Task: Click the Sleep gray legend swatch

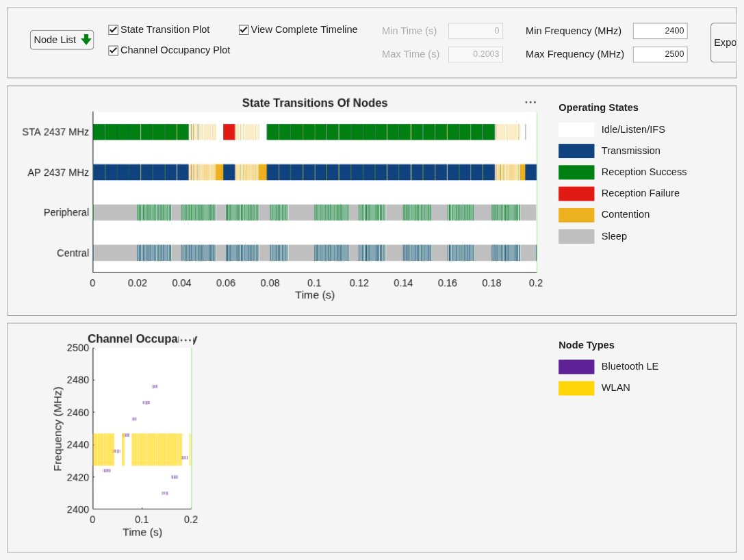Action: pos(576,236)
